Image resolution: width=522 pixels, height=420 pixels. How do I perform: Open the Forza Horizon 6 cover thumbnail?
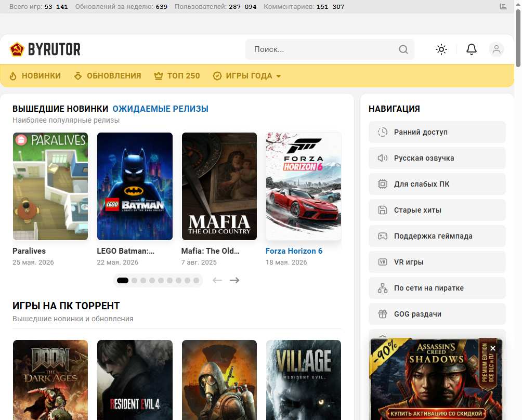point(304,187)
